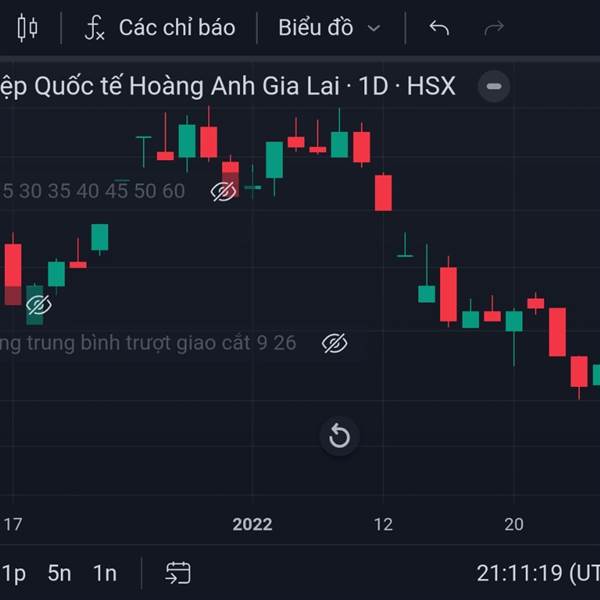Click the fx indicators icon
This screenshot has width=600, height=600.
94,28
